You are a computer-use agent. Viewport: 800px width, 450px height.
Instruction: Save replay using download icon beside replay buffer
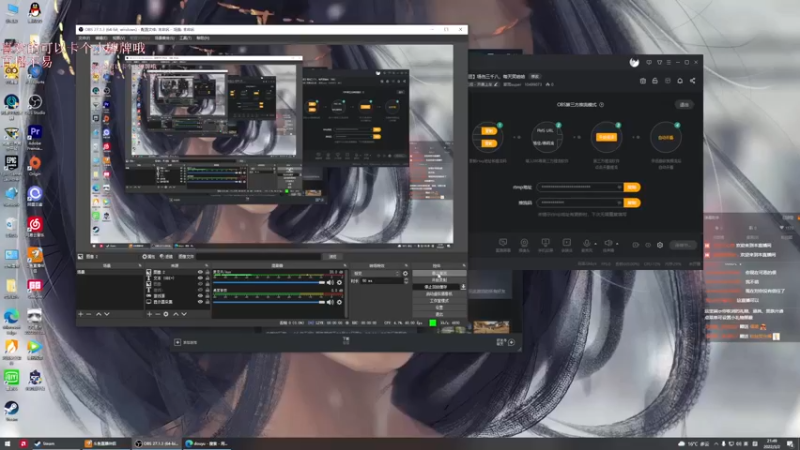[463, 287]
